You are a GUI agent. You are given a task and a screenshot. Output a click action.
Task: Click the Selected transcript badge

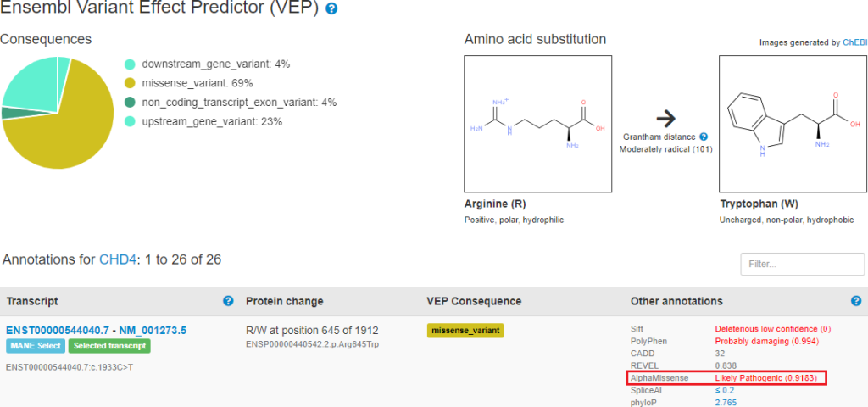pos(109,346)
